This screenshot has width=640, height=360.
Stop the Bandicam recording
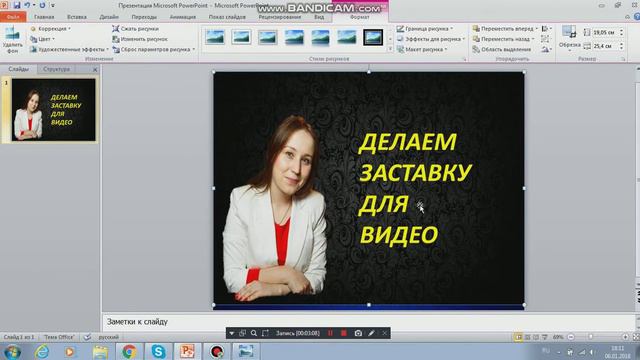coord(344,333)
